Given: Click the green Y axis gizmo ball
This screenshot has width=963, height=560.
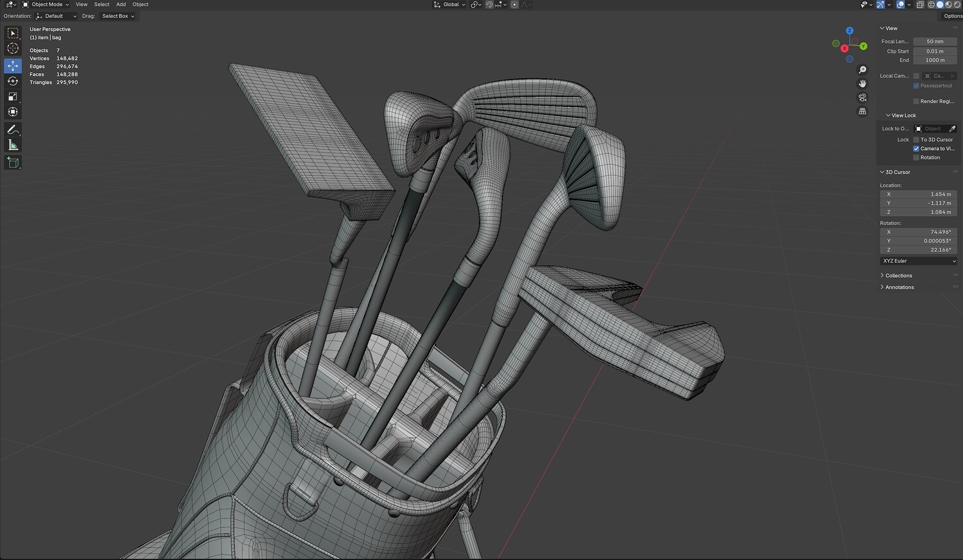Looking at the screenshot, I should (864, 46).
